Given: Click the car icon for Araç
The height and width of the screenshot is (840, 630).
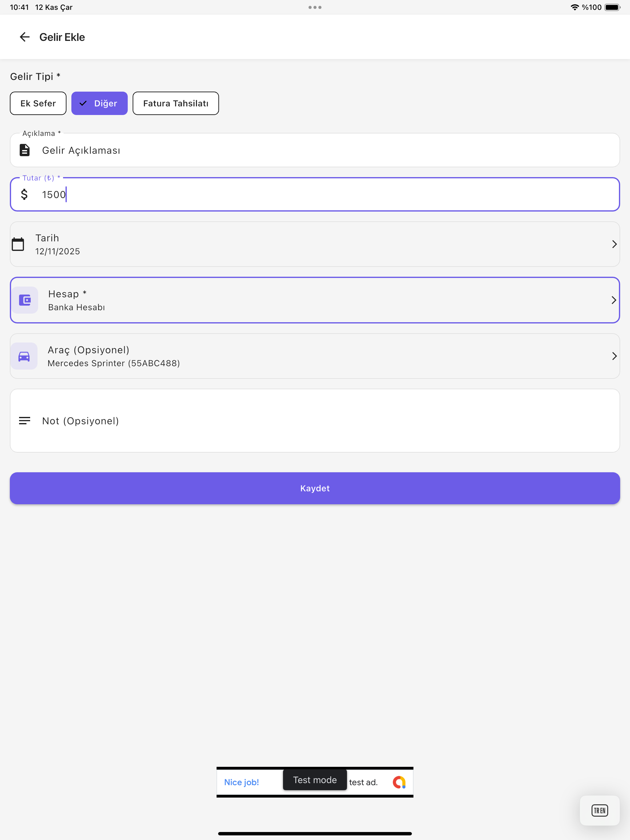Looking at the screenshot, I should click(24, 356).
